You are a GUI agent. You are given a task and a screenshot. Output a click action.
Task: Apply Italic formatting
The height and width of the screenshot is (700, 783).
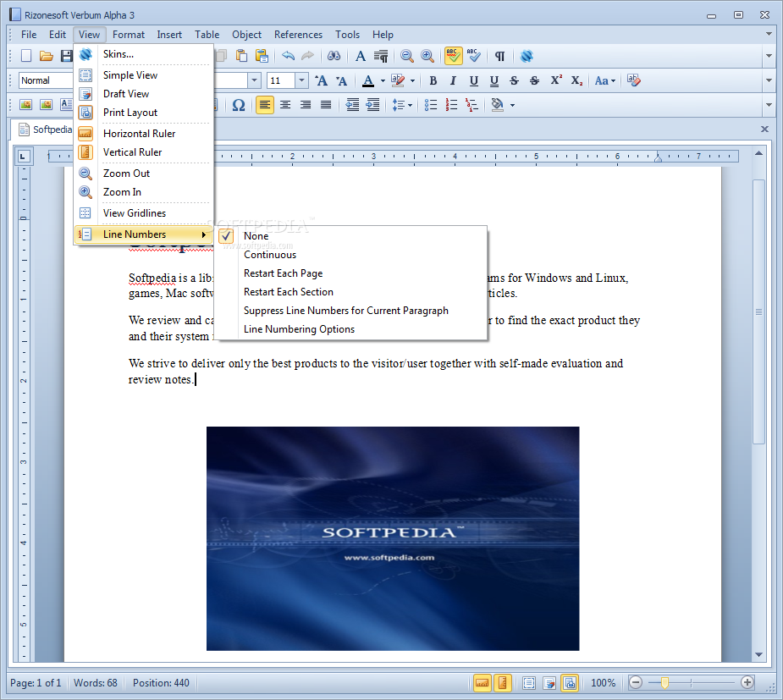click(453, 80)
